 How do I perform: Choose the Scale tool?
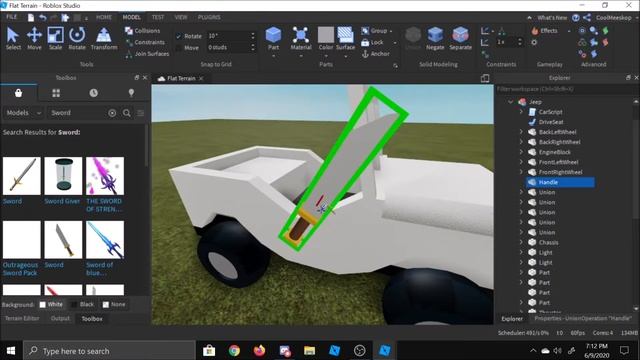tap(56, 38)
